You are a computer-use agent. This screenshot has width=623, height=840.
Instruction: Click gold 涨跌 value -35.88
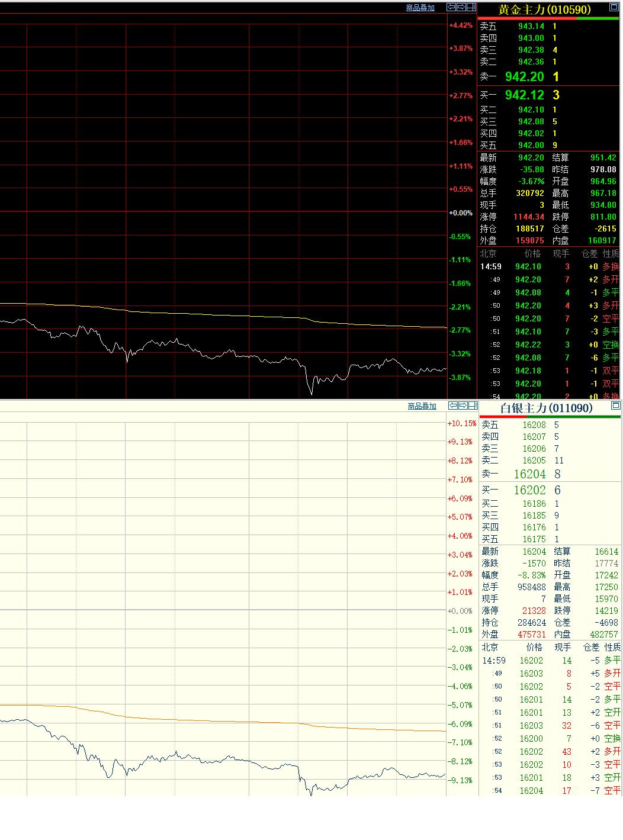point(532,169)
